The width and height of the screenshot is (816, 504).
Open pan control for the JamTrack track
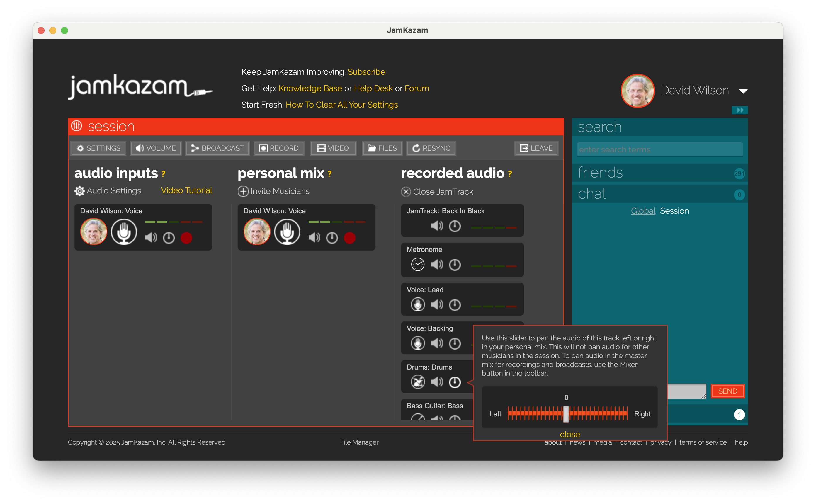(x=455, y=226)
